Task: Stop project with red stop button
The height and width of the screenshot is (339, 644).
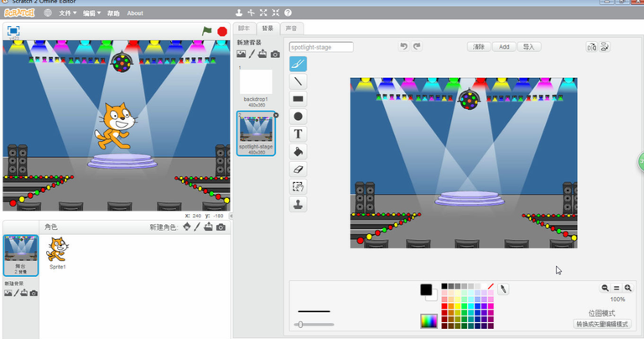Action: click(x=222, y=32)
